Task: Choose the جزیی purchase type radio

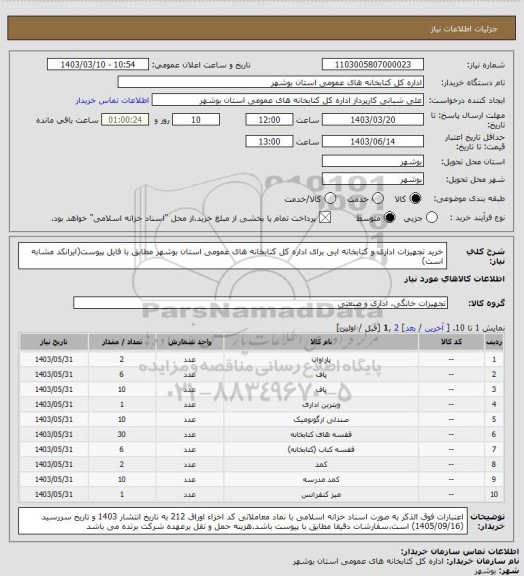Action: pyautogui.click(x=432, y=217)
